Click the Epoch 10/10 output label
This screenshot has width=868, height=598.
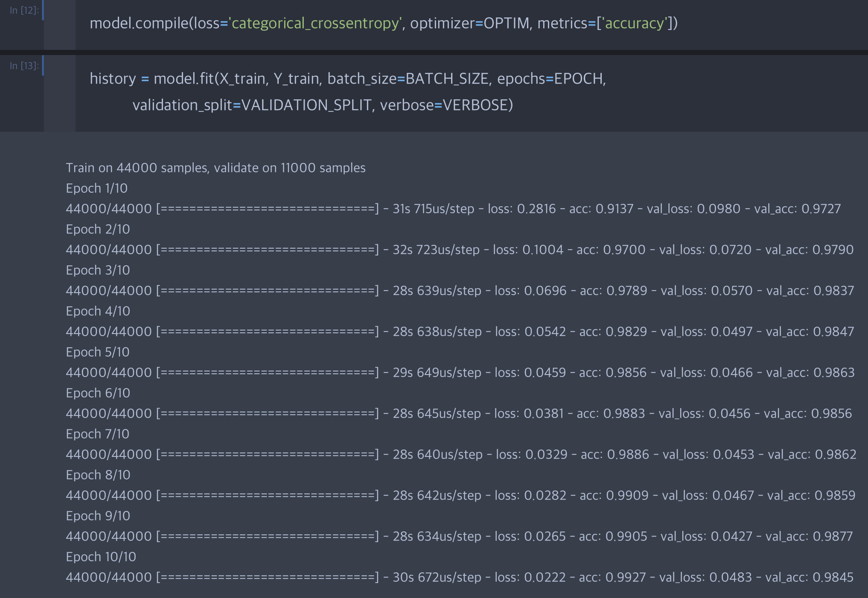point(101,557)
